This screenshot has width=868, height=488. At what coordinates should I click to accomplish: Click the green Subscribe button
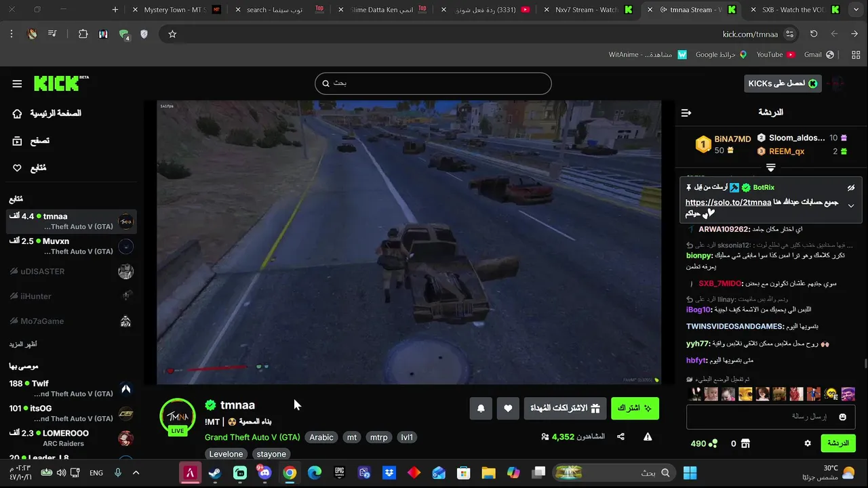635,408
